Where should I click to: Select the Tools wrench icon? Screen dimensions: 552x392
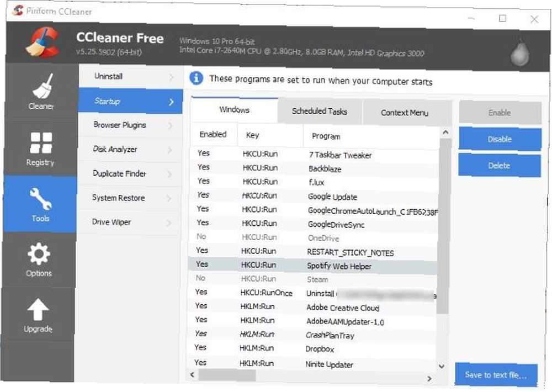pyautogui.click(x=40, y=199)
